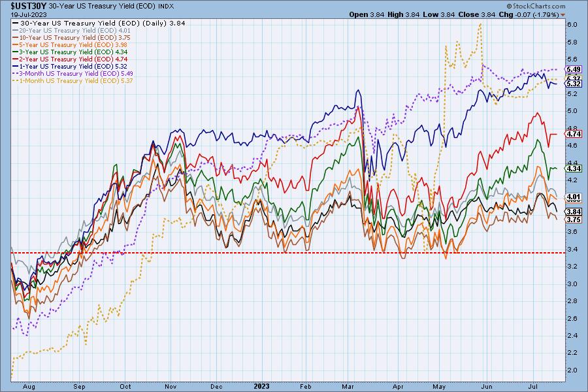Click the Low 3.84 value

(438, 14)
